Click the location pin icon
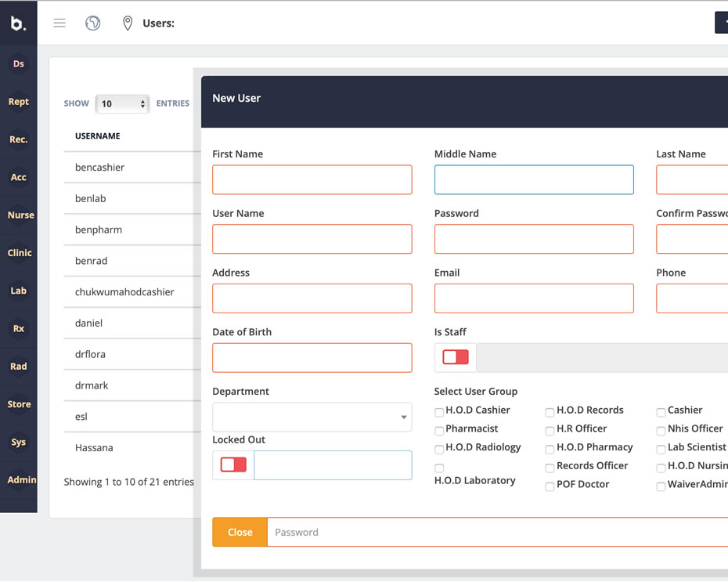The height and width of the screenshot is (582, 728). [x=128, y=23]
